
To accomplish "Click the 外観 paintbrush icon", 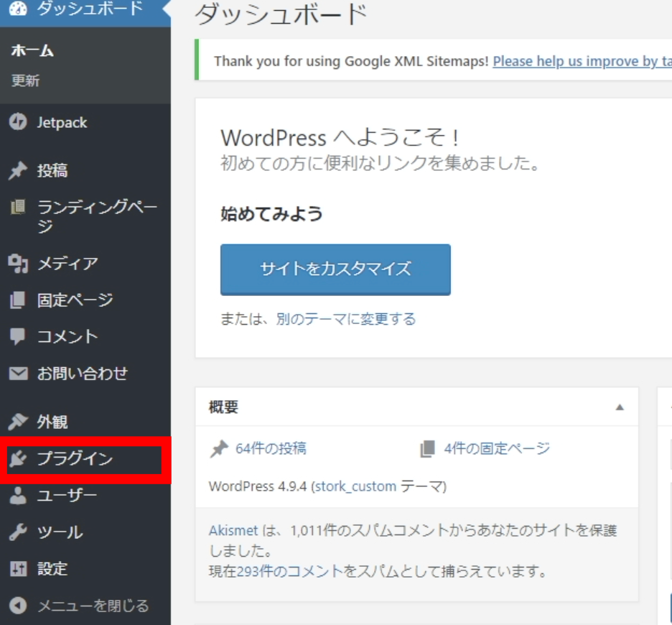I will [18, 422].
